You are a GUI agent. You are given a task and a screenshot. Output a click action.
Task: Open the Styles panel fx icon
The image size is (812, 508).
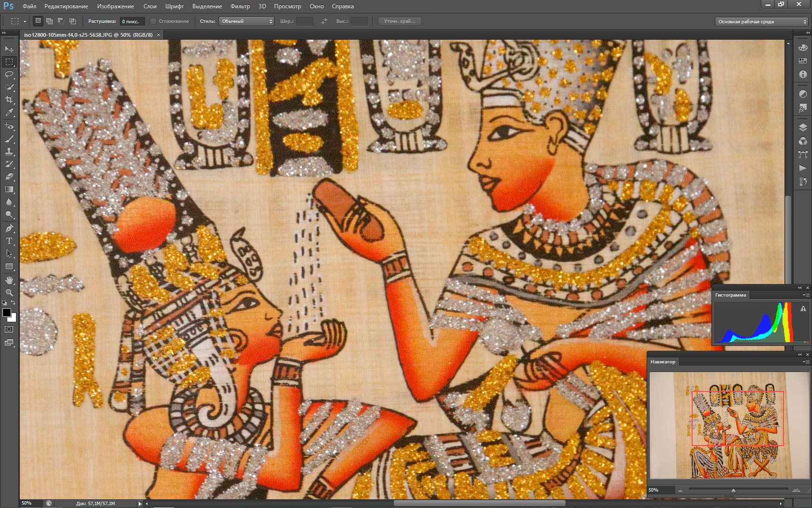point(803,107)
